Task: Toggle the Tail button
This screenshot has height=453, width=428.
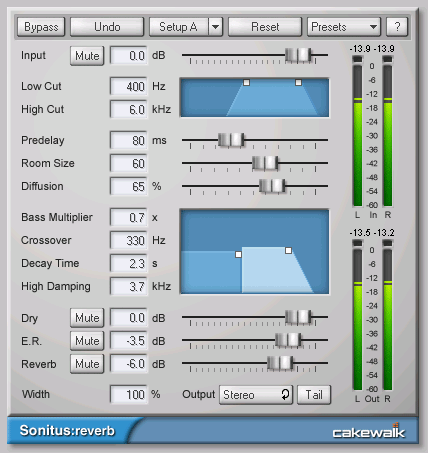Action: tap(314, 395)
